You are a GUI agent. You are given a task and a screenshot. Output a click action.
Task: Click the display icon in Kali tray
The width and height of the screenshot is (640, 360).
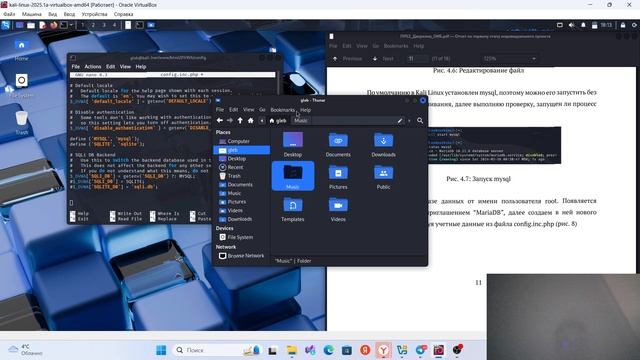click(x=560, y=25)
